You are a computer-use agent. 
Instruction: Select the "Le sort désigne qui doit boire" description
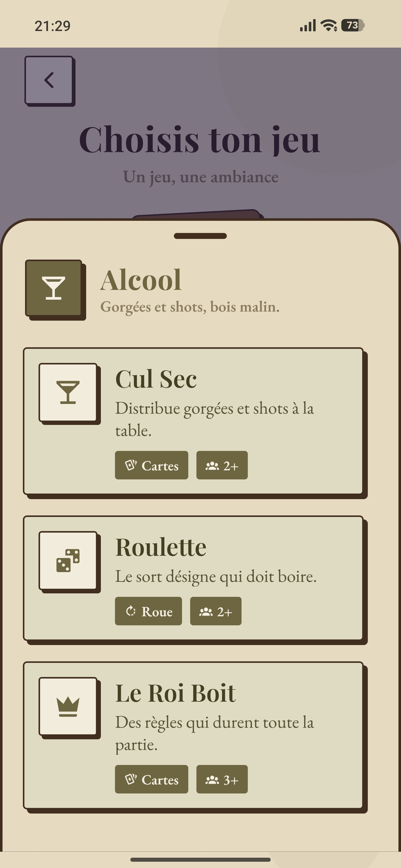[216, 576]
